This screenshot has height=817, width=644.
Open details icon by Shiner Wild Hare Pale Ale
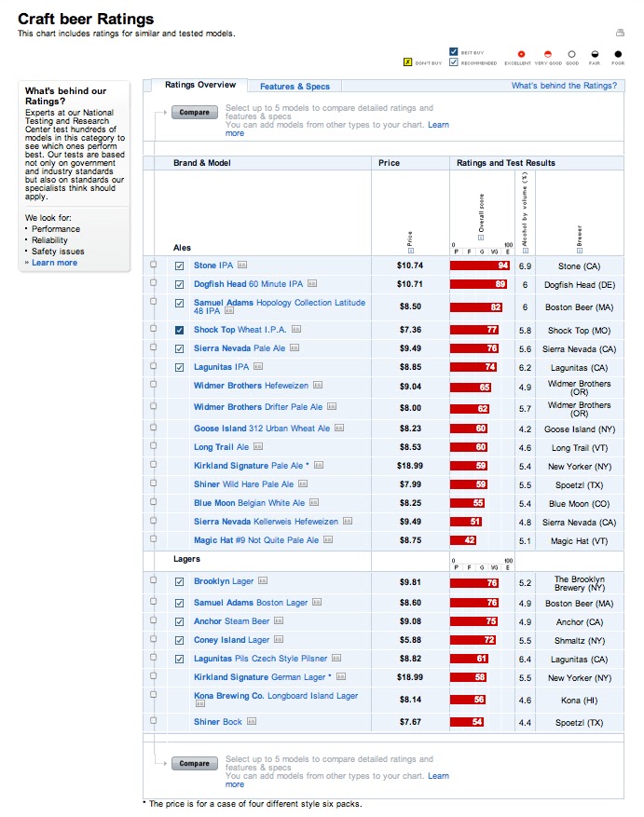pos(303,483)
